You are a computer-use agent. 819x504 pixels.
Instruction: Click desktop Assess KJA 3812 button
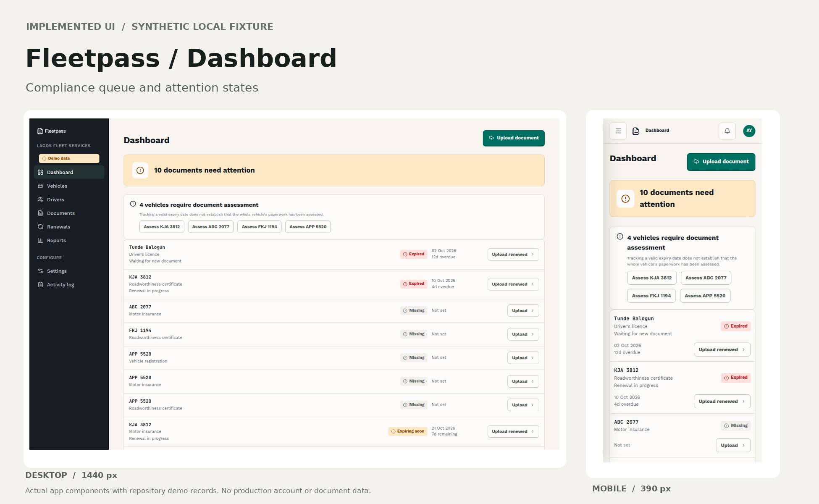point(162,227)
